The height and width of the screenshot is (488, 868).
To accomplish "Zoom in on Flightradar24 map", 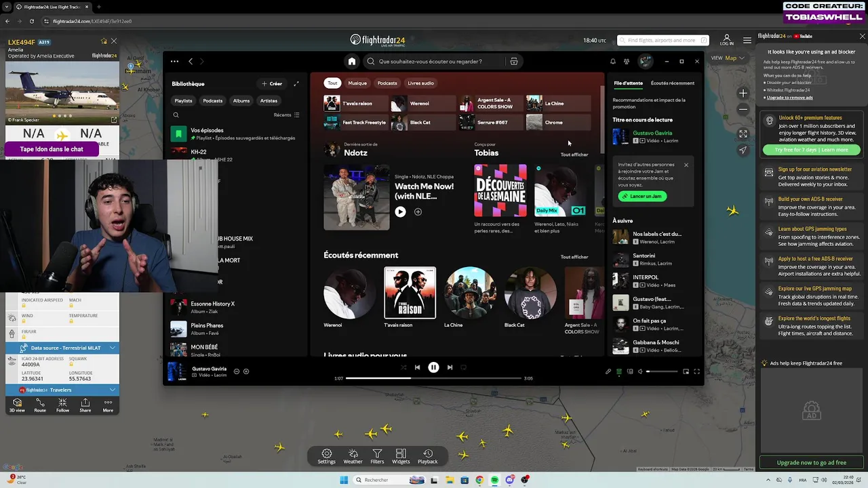I will (743, 93).
